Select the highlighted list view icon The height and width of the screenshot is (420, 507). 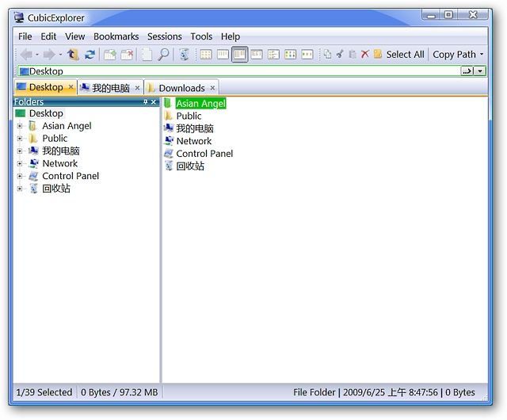[239, 55]
